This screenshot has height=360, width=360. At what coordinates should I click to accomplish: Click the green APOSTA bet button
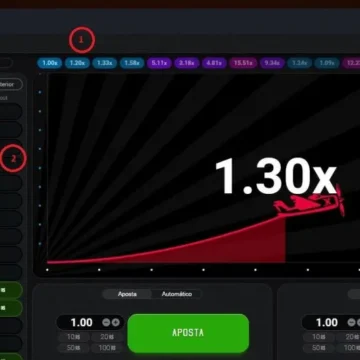[x=188, y=333]
